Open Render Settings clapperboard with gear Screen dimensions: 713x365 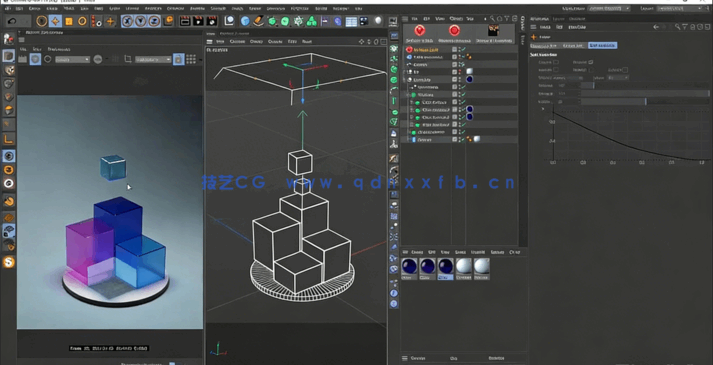coord(212,21)
